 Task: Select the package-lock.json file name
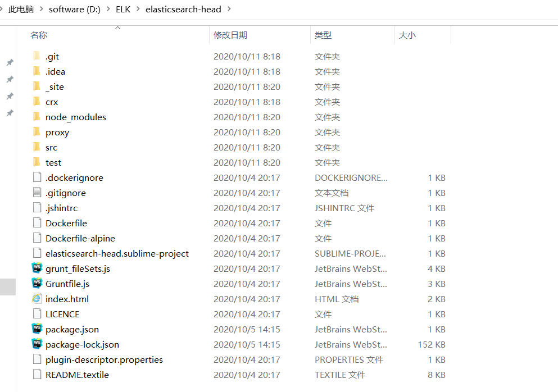click(x=82, y=344)
